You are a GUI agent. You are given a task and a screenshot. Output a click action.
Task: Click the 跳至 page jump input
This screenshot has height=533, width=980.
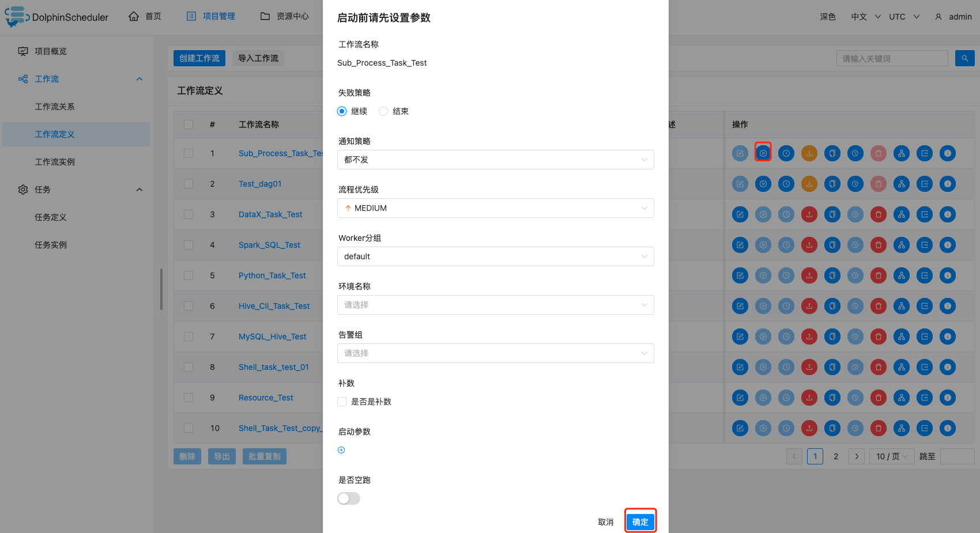tap(957, 456)
